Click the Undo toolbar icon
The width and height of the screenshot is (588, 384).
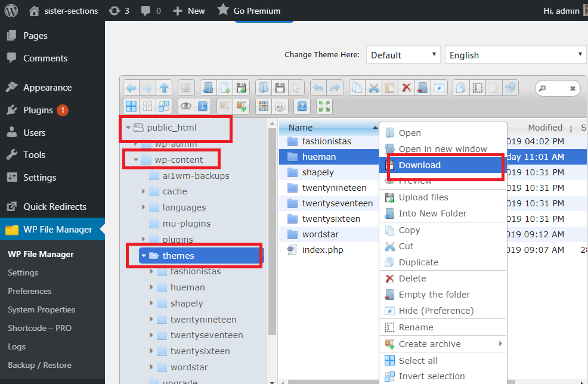(x=318, y=88)
